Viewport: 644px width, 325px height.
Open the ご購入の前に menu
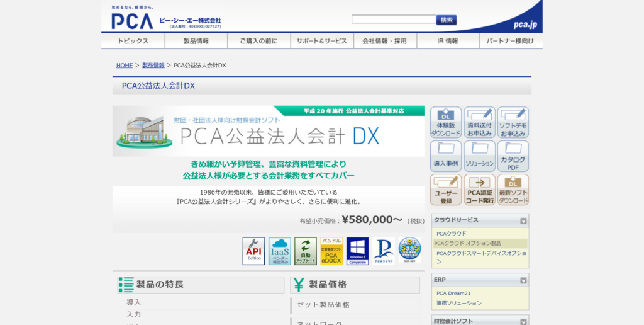(x=258, y=41)
